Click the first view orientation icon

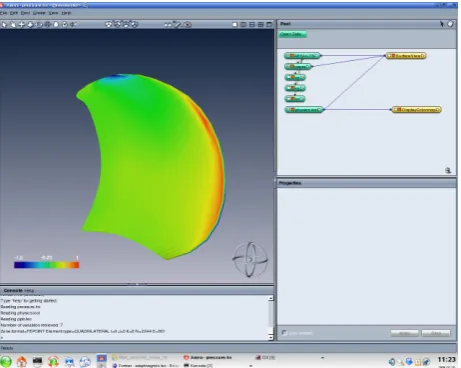click(109, 24)
